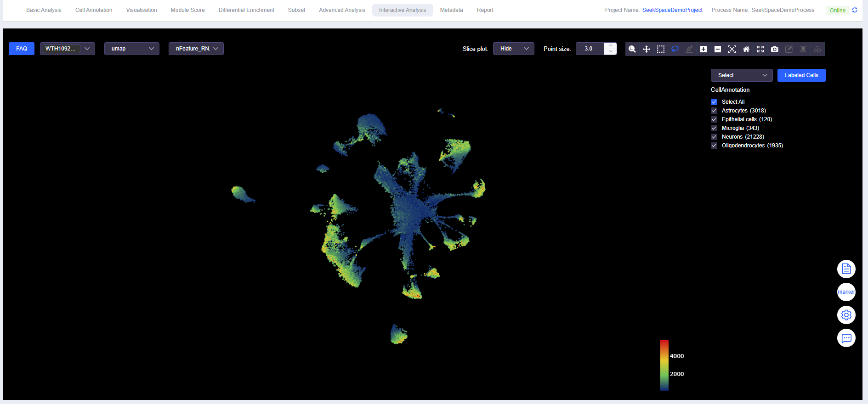Click the zoom in plus icon
Viewport: 868px width, 404px height.
pos(703,49)
